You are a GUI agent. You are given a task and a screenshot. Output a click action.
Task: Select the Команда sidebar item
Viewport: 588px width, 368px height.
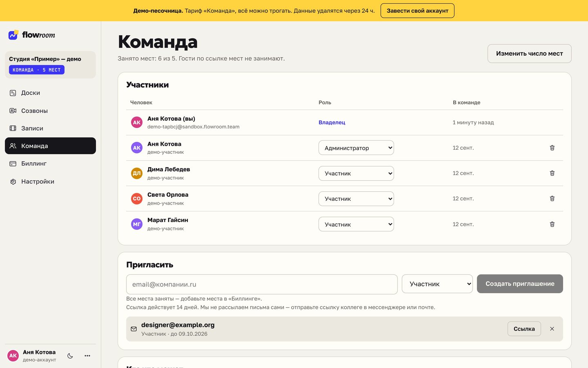tap(50, 146)
